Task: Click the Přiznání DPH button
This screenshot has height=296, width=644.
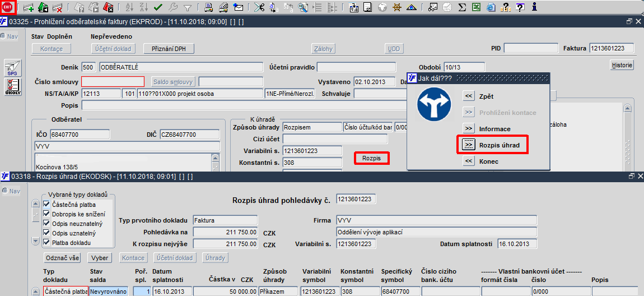Action: point(169,49)
